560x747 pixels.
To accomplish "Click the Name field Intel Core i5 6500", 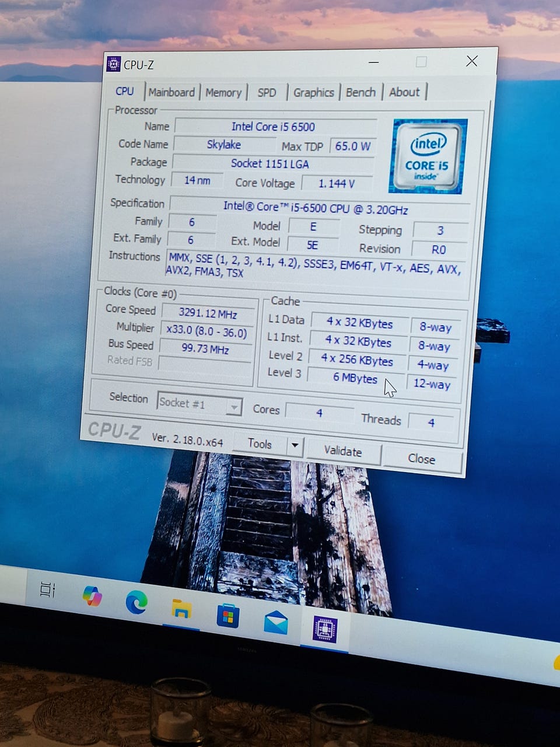I will [275, 127].
